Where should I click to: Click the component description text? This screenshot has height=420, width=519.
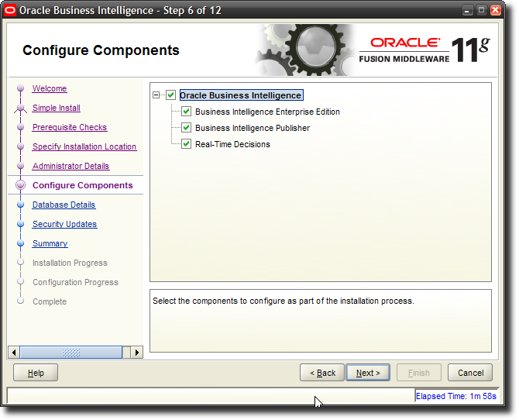(x=284, y=301)
